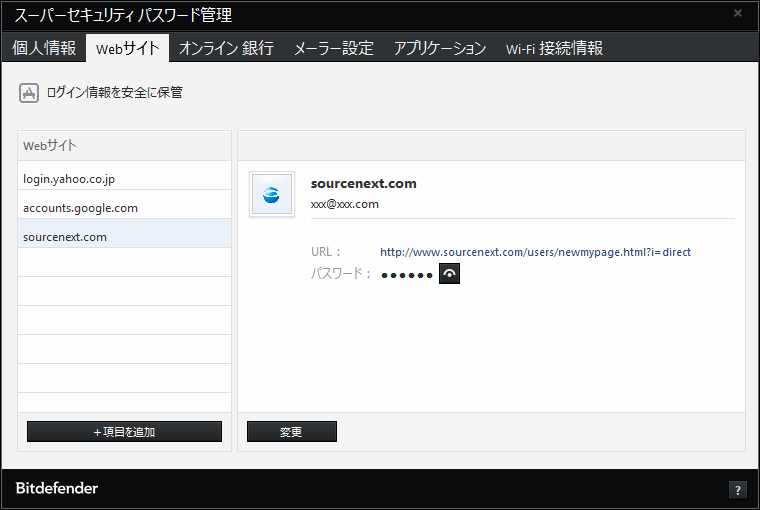Click the xxx@xxx.com username text
760x510 pixels.
click(345, 204)
